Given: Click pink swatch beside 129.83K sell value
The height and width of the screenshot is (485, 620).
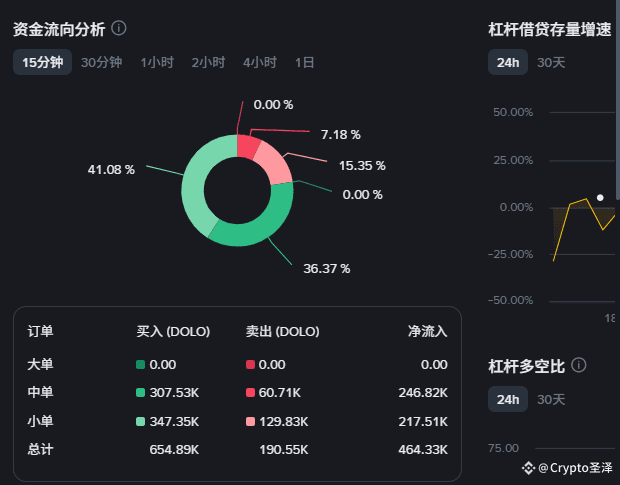Looking at the screenshot, I should click(x=250, y=421).
